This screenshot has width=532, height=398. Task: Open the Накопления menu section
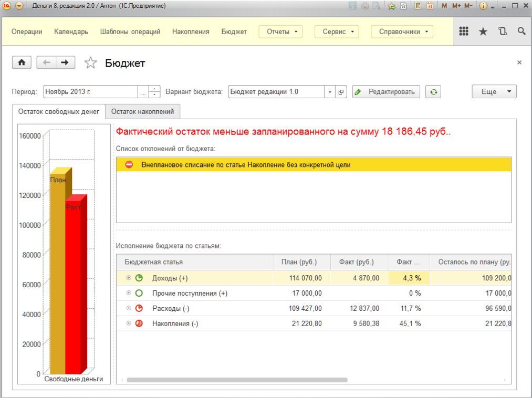pos(191,32)
